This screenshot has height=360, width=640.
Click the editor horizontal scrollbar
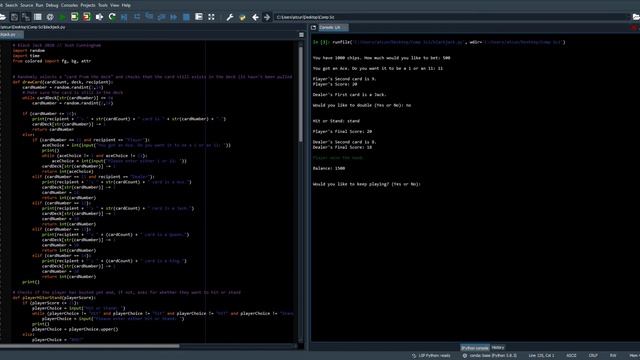90,346
